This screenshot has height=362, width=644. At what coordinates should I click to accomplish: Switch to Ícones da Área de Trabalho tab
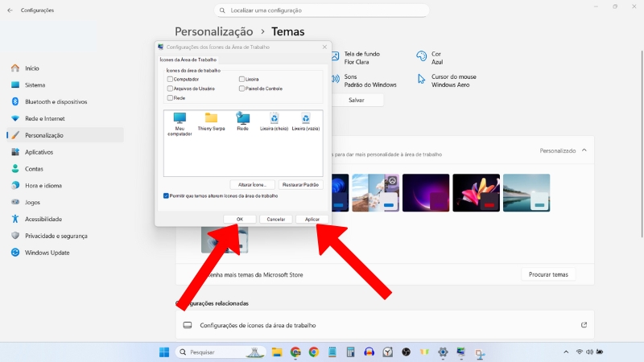tap(188, 60)
